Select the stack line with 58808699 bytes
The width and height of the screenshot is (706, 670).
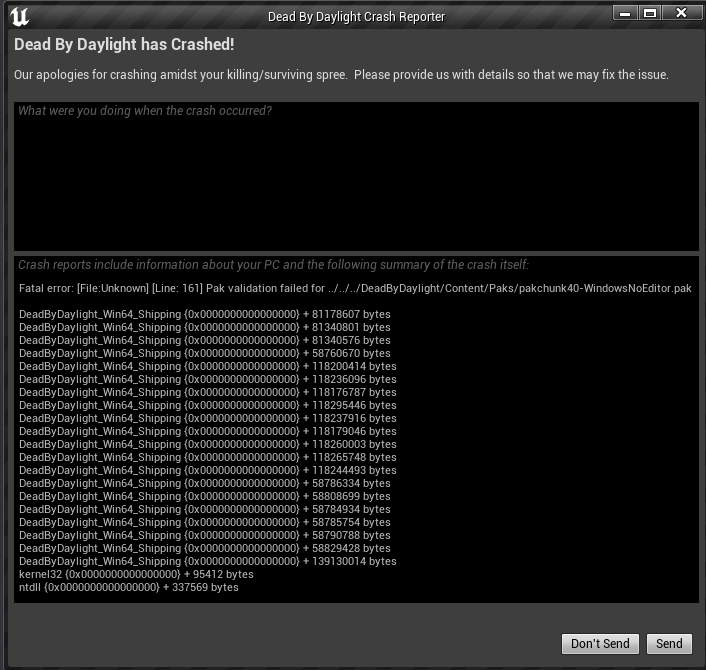pos(205,497)
